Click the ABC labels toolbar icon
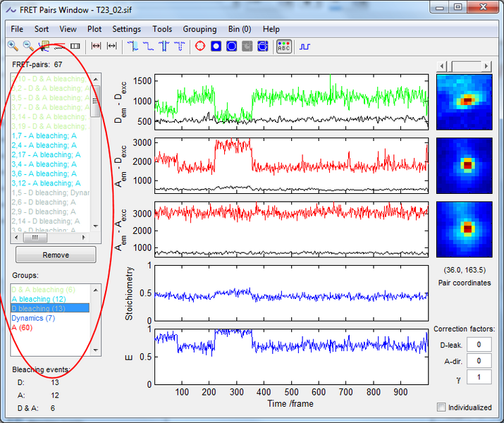The width and height of the screenshot is (504, 423). click(x=283, y=46)
